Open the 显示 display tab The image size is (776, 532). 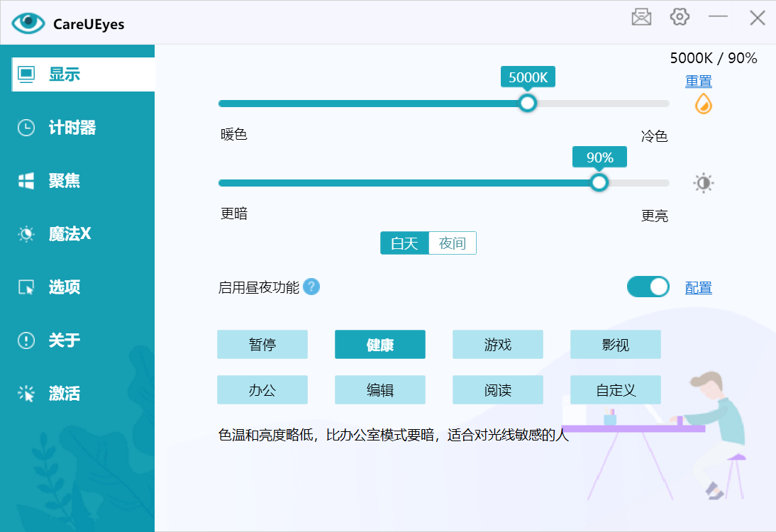coord(83,74)
